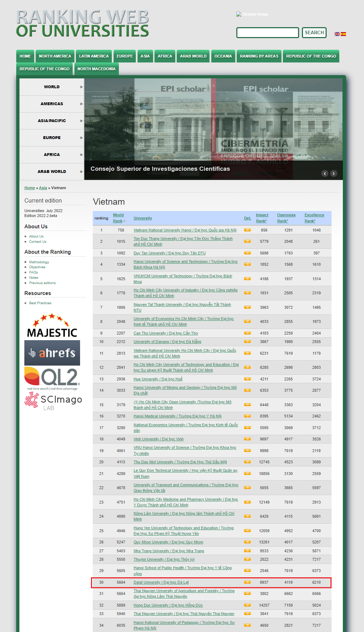Expand the ASIA/PACIFIC sidebar menu

click(51, 121)
